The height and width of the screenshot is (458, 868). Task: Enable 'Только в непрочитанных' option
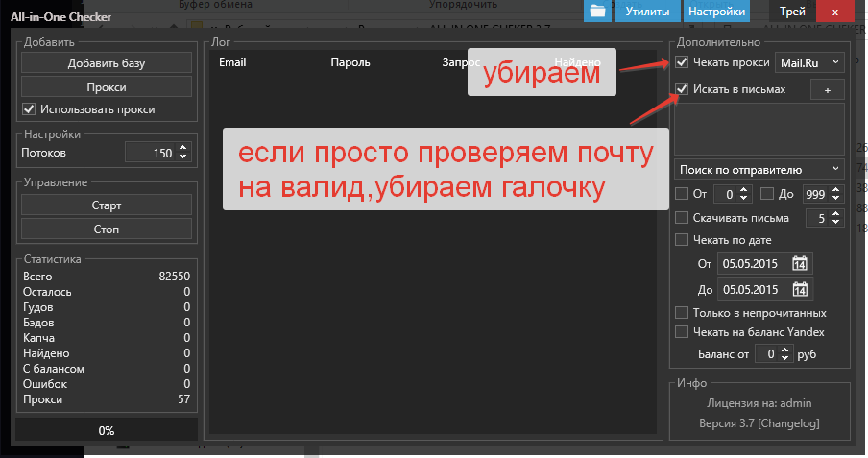click(x=683, y=313)
